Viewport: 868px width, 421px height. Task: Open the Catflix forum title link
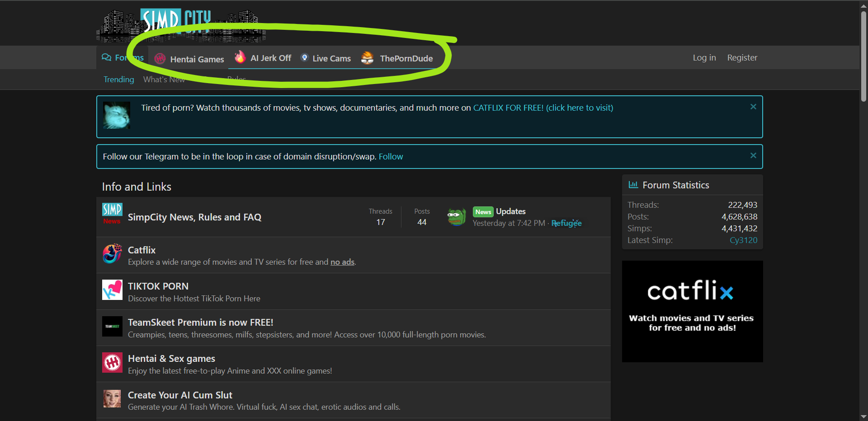[142, 250]
